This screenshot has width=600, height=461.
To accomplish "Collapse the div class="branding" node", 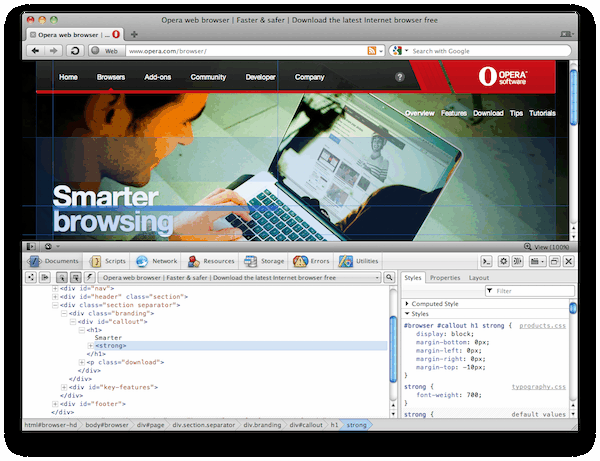I will pyautogui.click(x=64, y=313).
